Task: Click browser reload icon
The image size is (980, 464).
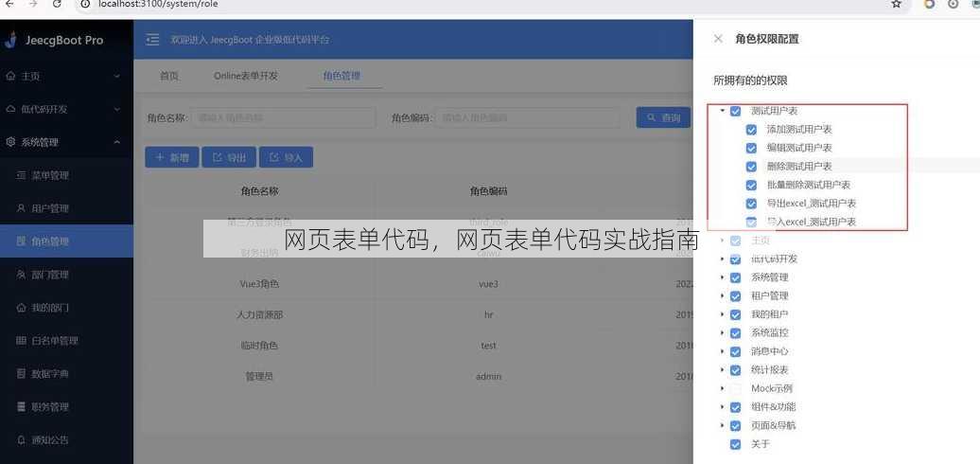Action: (x=57, y=4)
